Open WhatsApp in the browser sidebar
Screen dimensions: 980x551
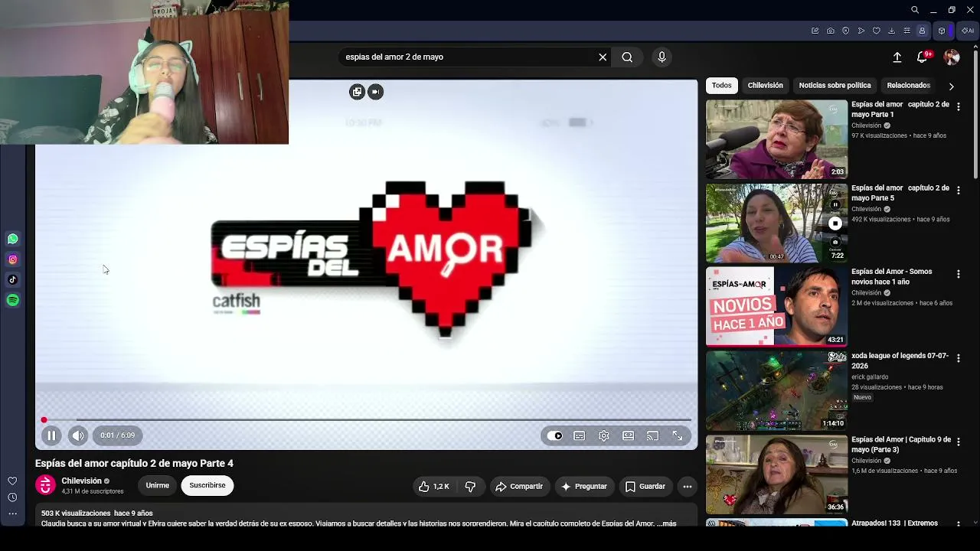[12, 239]
